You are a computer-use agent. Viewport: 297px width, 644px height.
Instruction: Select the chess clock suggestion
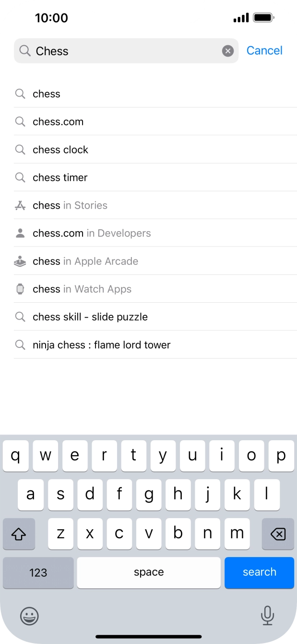(60, 149)
